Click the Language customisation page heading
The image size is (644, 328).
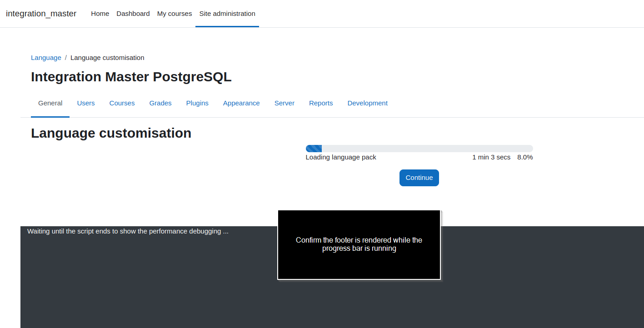(111, 133)
